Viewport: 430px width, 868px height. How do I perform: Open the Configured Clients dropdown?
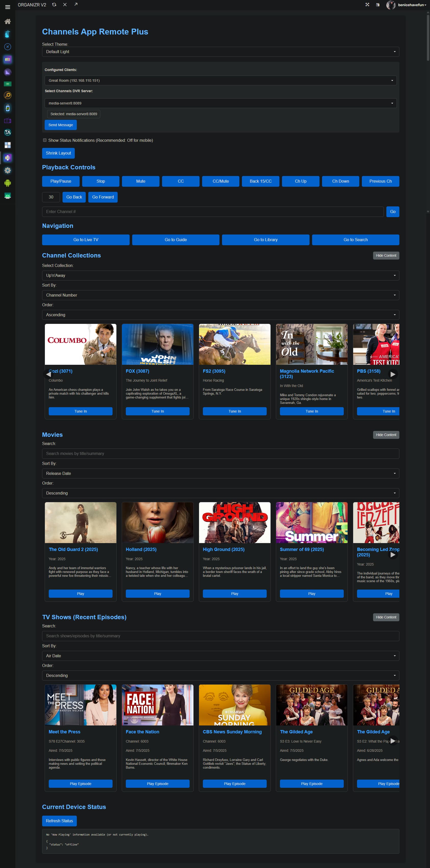click(220, 80)
